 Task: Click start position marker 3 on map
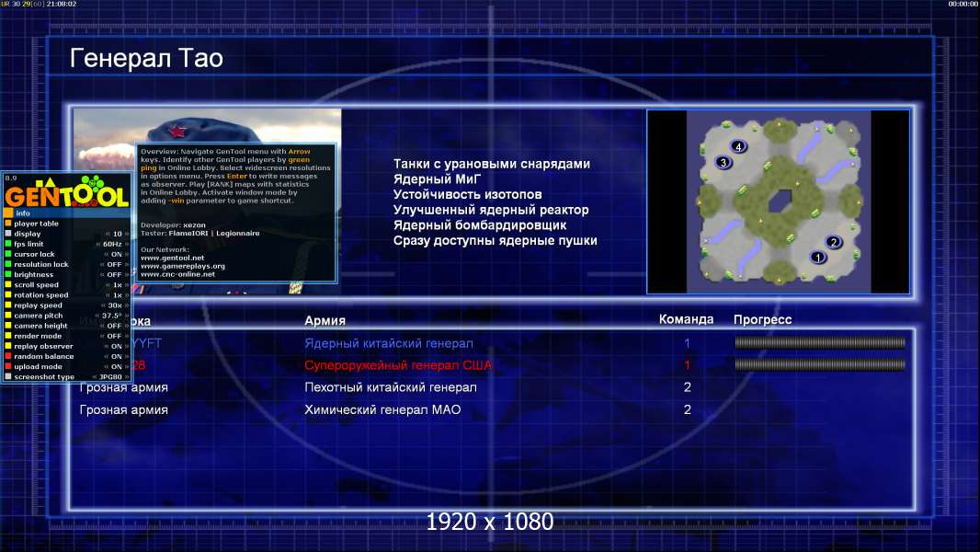coord(724,163)
